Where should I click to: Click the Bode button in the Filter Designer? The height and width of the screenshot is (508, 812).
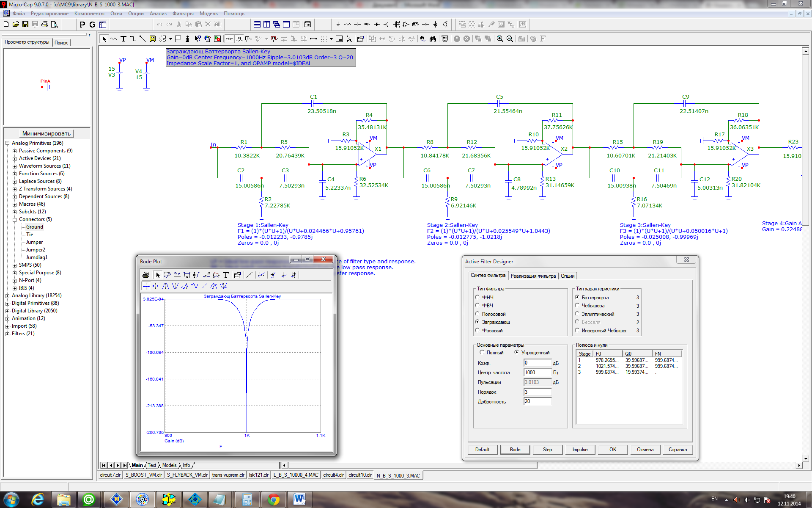point(515,450)
